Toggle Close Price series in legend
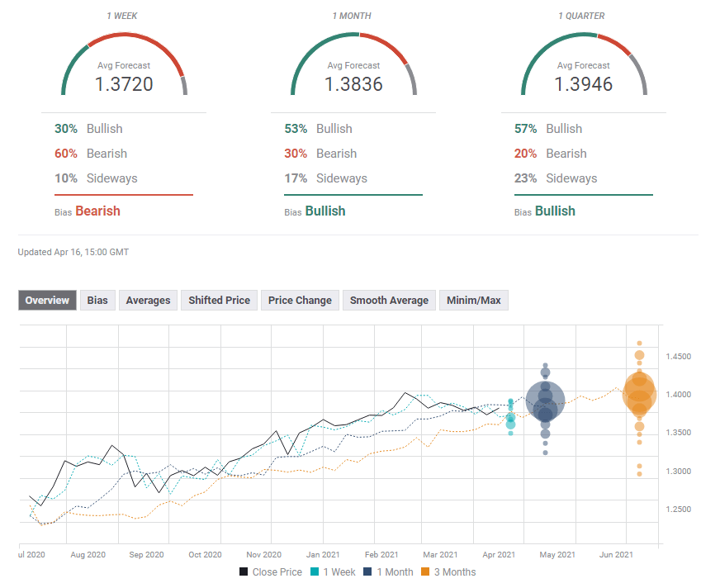The width and height of the screenshot is (701, 588). coord(272,571)
